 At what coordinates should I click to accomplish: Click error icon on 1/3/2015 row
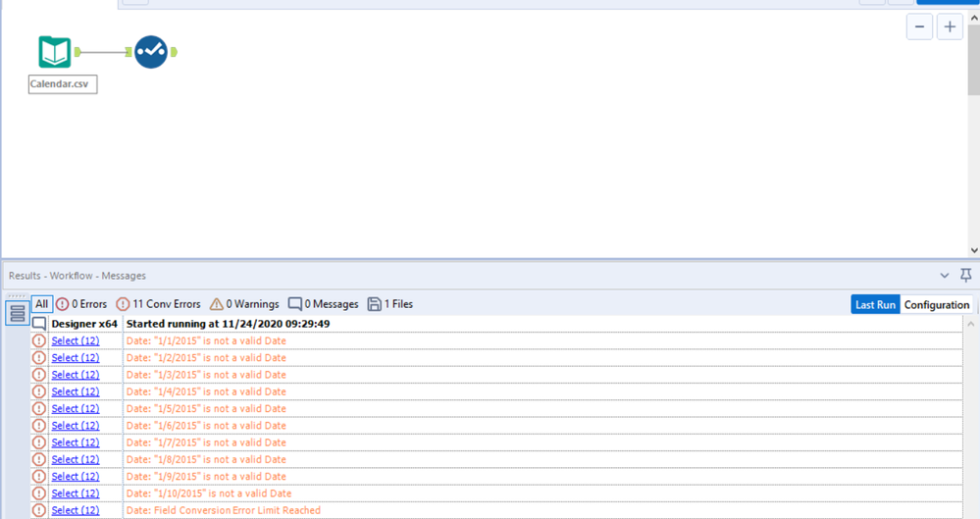pyautogui.click(x=39, y=375)
